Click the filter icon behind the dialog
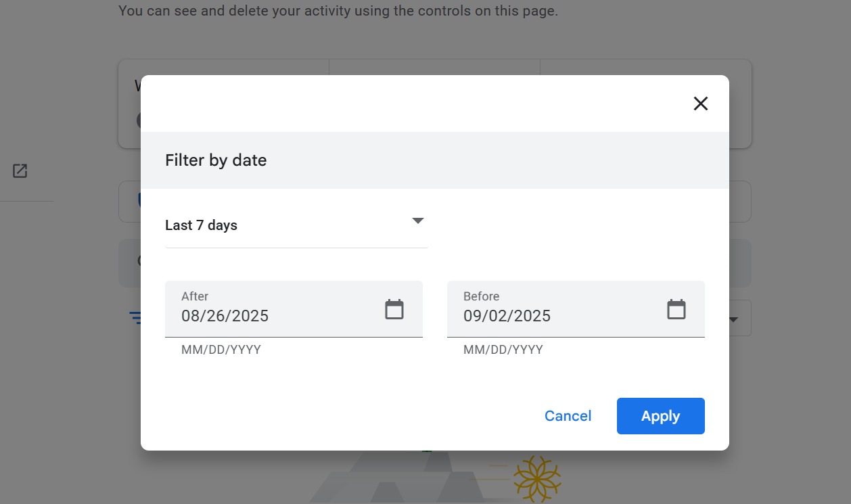 (135, 318)
